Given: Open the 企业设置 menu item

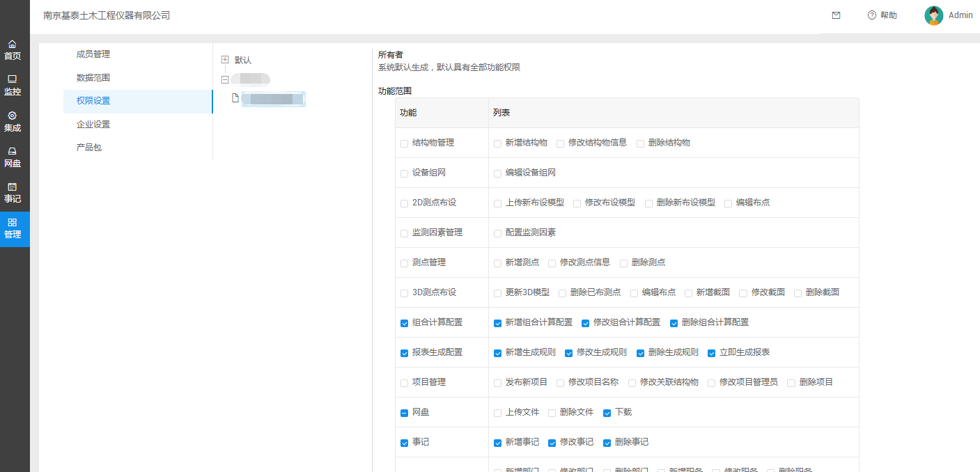Looking at the screenshot, I should (93, 125).
